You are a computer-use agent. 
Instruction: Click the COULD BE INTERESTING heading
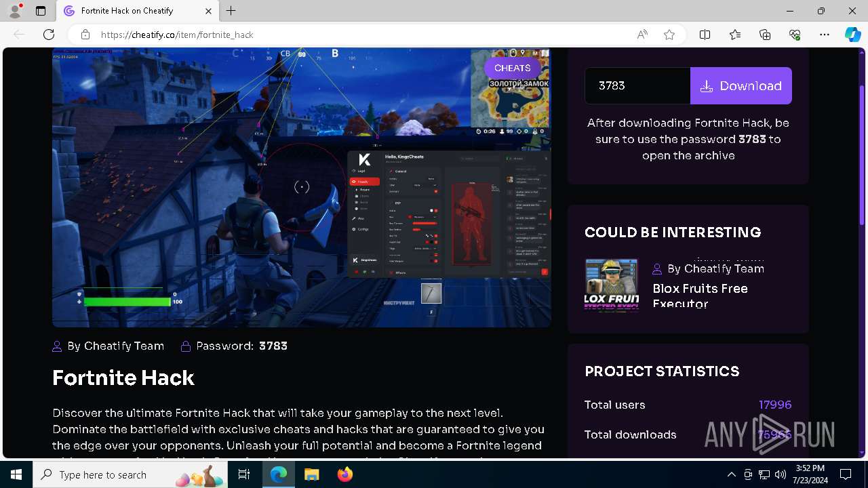click(x=673, y=232)
